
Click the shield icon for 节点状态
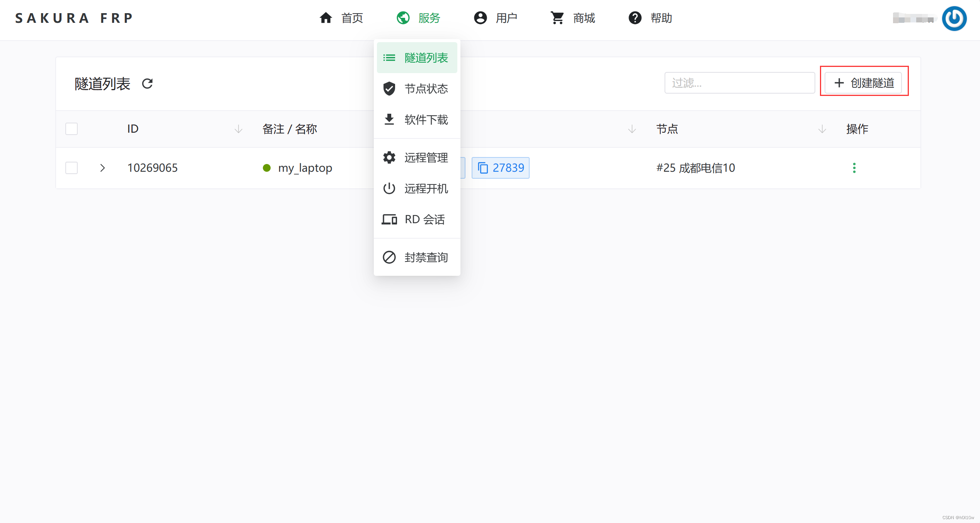389,89
